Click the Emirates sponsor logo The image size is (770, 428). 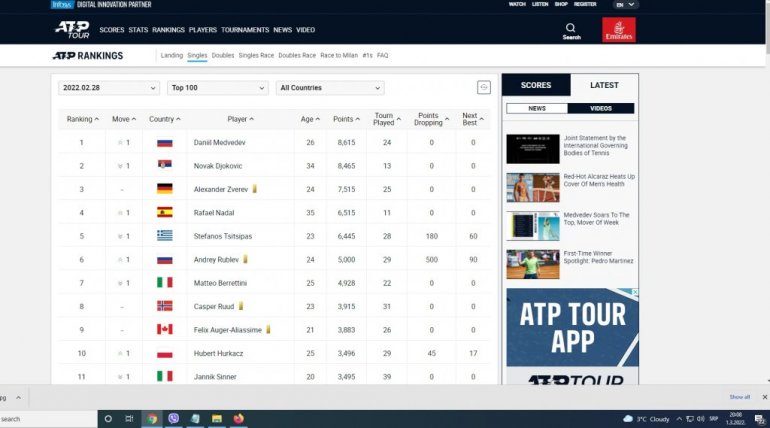pyautogui.click(x=618, y=30)
